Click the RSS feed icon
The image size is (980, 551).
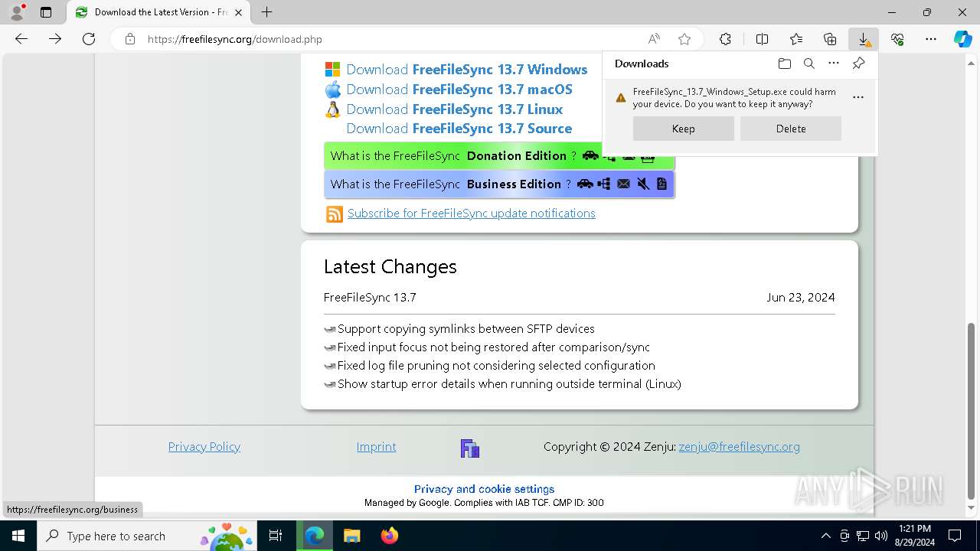click(x=335, y=214)
